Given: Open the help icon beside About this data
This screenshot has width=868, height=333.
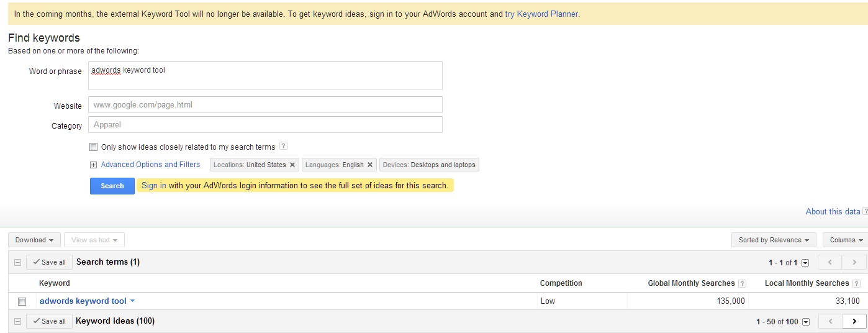Looking at the screenshot, I should pyautogui.click(x=865, y=211).
